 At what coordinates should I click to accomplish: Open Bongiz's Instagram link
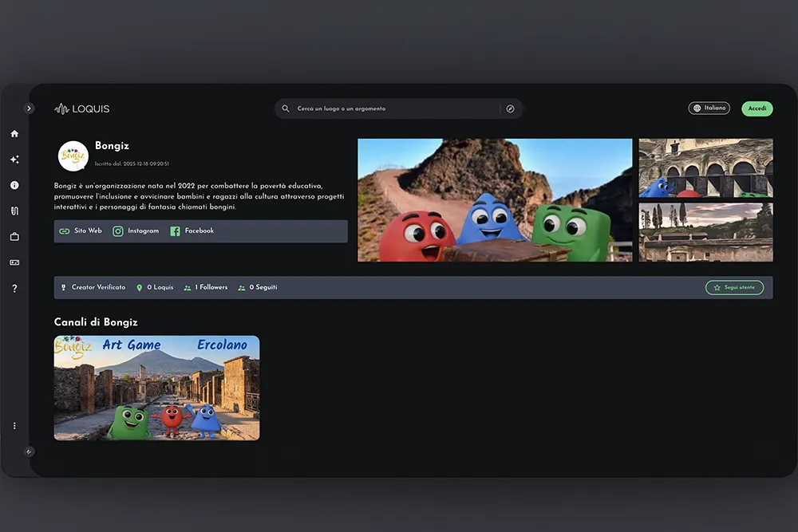(x=136, y=231)
